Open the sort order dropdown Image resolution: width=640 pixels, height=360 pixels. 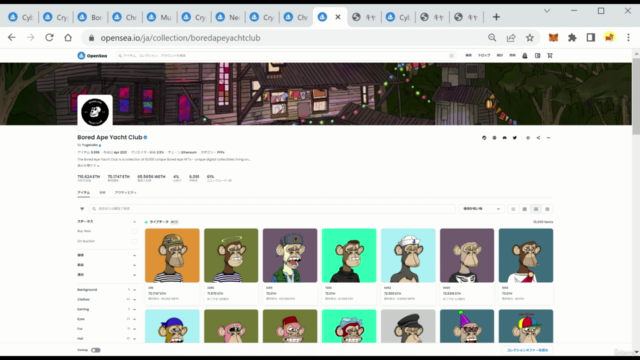click(481, 209)
